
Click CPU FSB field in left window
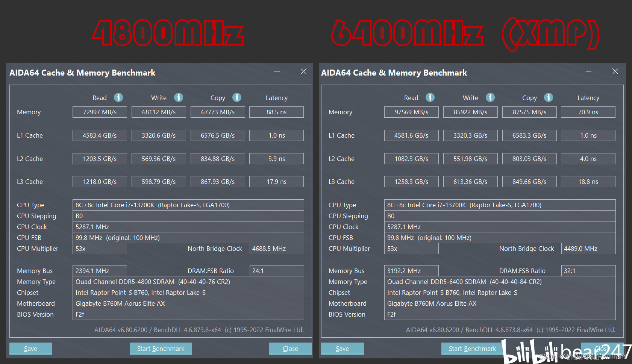(188, 238)
